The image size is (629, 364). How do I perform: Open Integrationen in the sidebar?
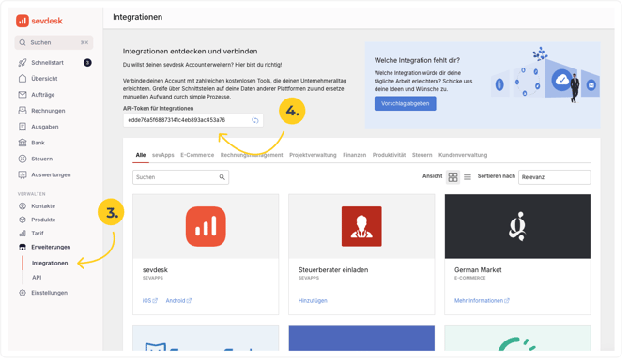50,263
